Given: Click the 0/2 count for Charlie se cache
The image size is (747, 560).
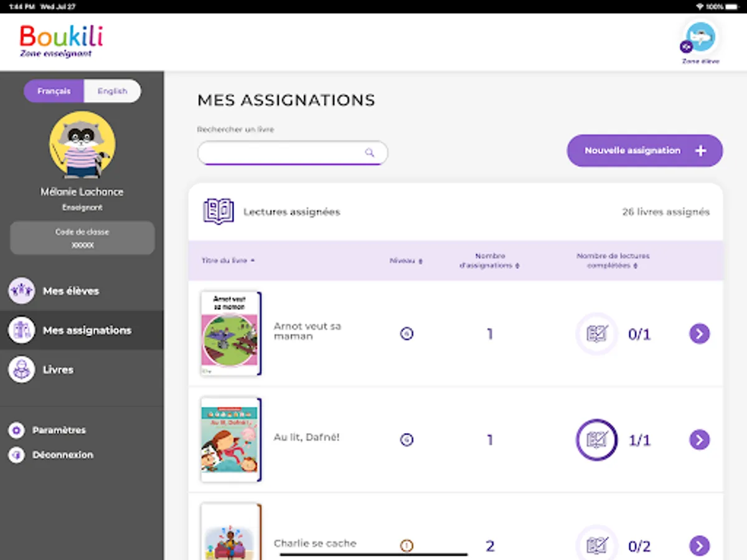Looking at the screenshot, I should tap(639, 546).
